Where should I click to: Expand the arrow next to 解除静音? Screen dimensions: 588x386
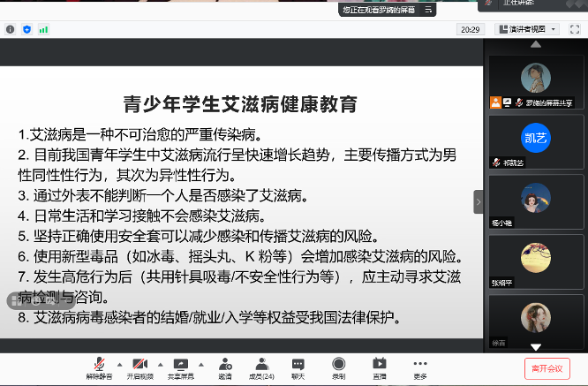(x=113, y=363)
